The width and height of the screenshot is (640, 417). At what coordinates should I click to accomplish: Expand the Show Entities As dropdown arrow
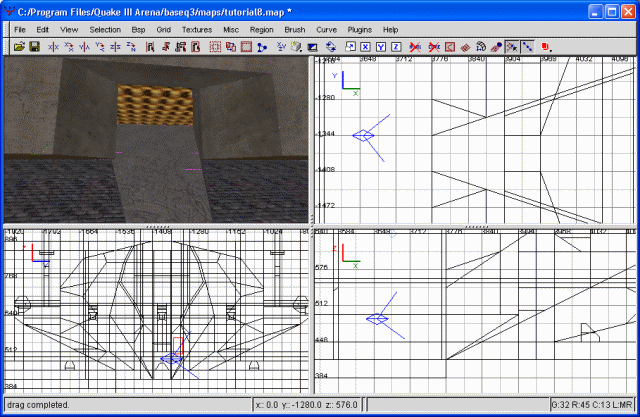click(x=551, y=50)
